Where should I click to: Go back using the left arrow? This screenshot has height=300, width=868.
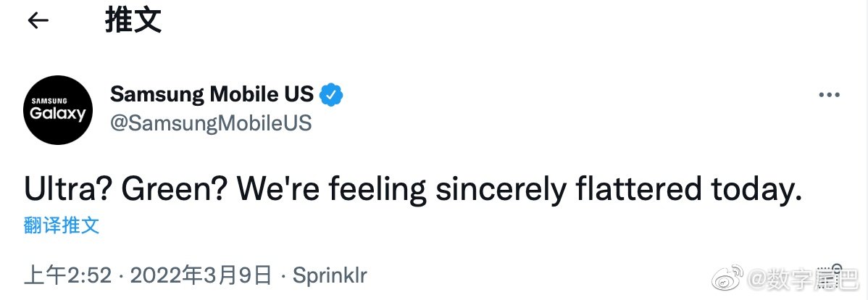pyautogui.click(x=38, y=21)
